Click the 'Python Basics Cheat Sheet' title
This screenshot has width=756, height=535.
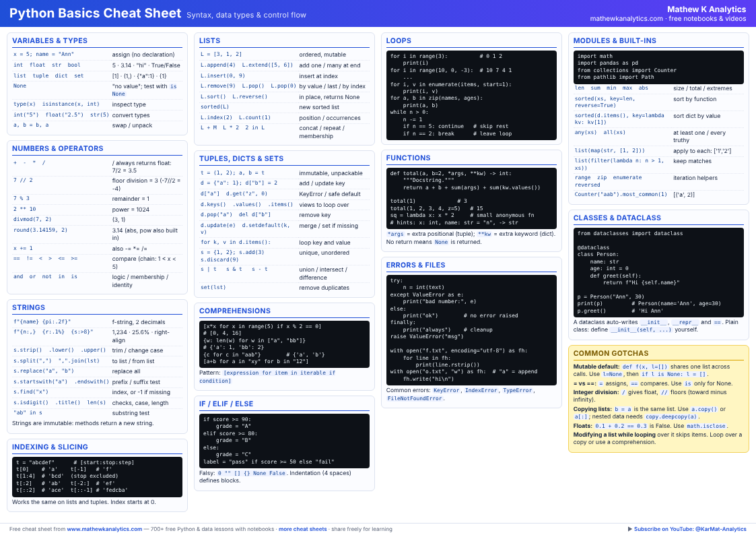point(96,13)
